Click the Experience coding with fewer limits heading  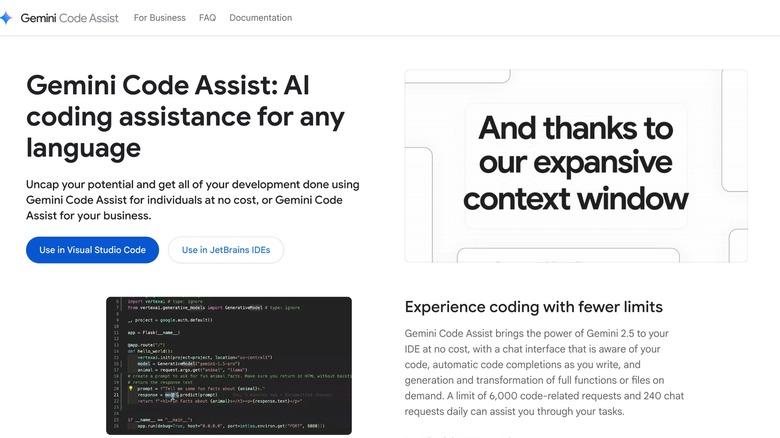click(534, 307)
